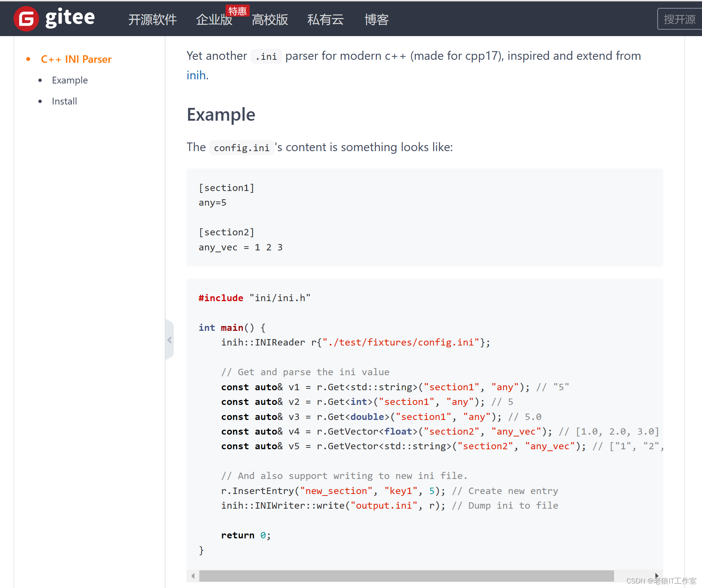The image size is (702, 588).
Task: Jump to Example section in sidebar
Action: (70, 80)
